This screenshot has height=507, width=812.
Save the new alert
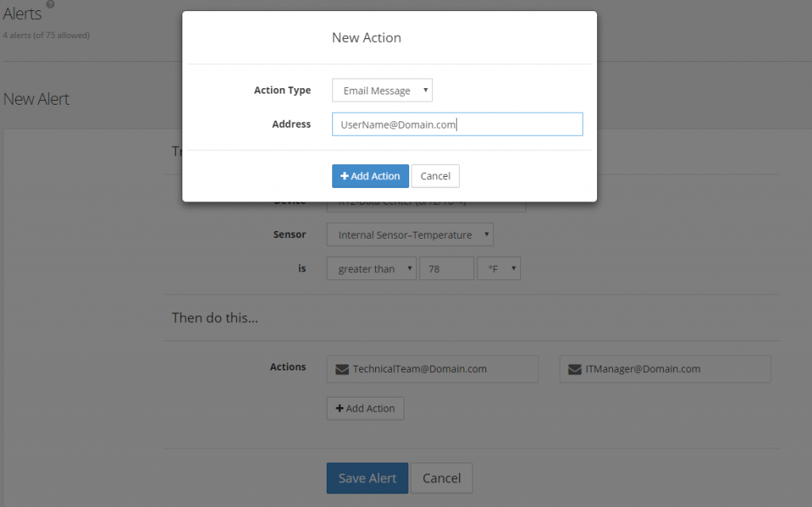(x=367, y=478)
